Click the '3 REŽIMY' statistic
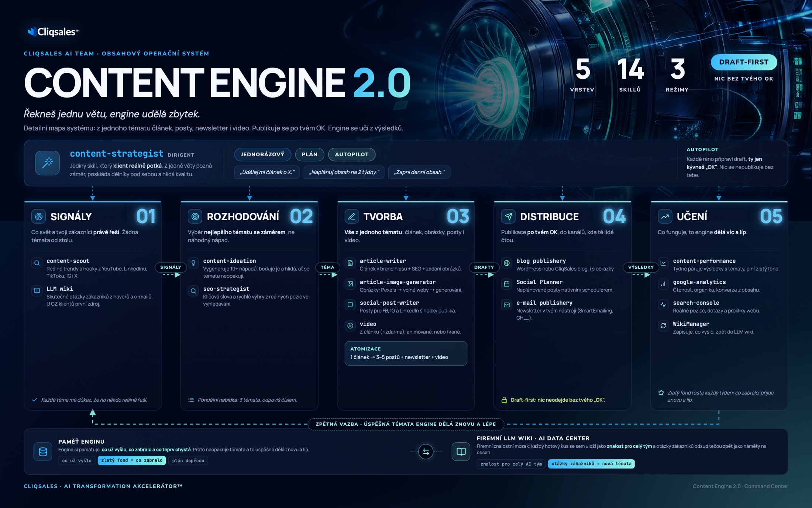This screenshot has height=508, width=812. [x=677, y=74]
